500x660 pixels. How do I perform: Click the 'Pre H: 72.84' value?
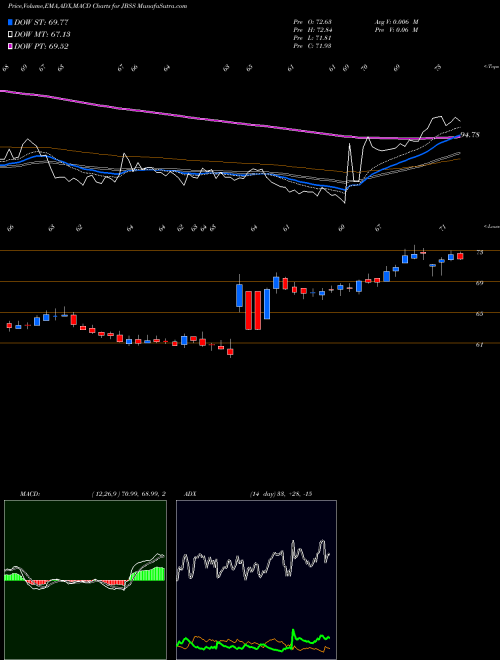(312, 30)
